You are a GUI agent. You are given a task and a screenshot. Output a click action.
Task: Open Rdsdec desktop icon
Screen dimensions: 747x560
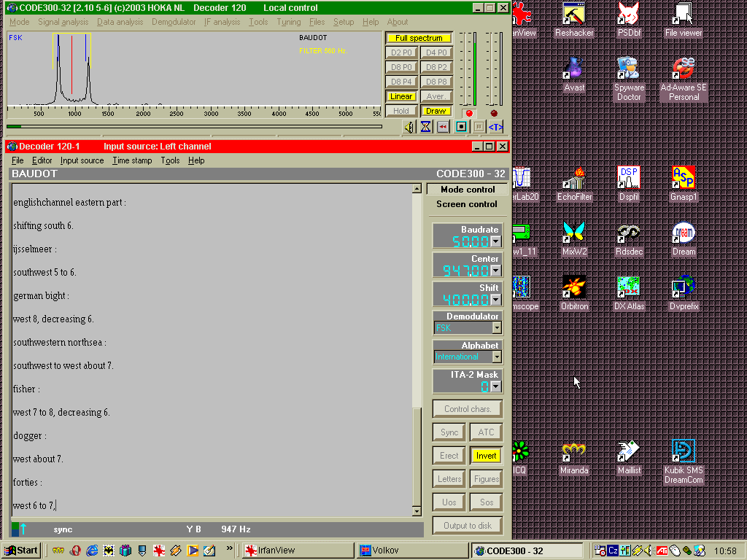pyautogui.click(x=629, y=238)
